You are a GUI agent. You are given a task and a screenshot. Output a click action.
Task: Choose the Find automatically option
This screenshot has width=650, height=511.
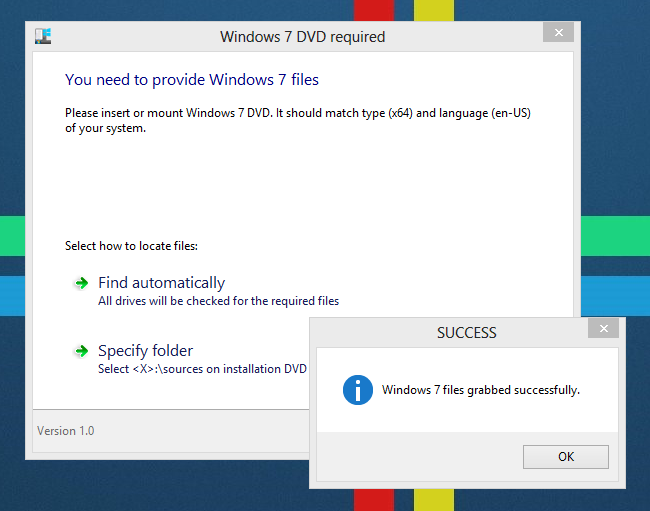pyautogui.click(x=161, y=283)
